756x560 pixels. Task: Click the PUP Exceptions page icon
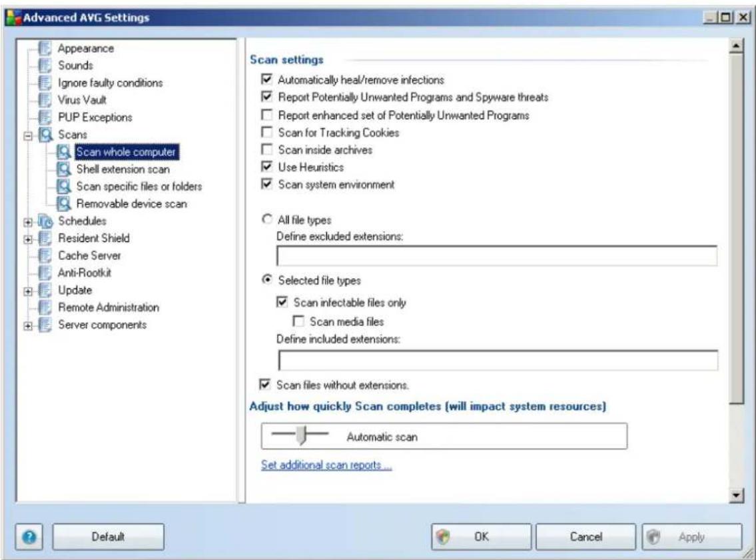tap(45, 117)
